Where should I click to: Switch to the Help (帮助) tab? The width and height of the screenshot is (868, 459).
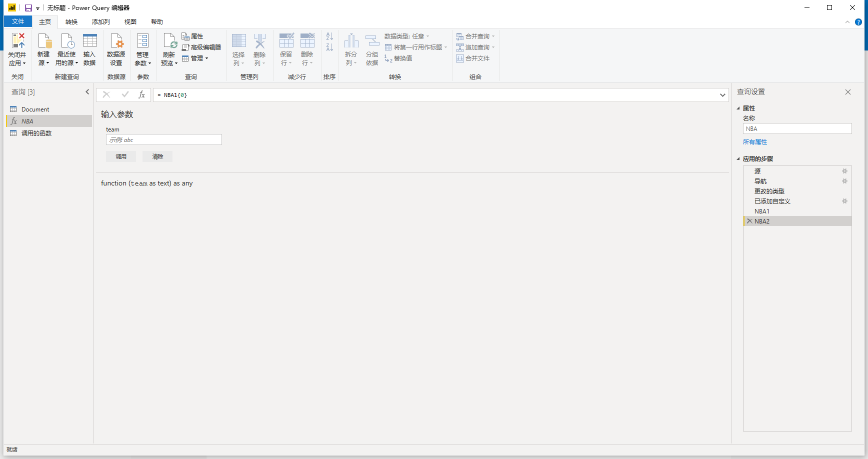(157, 22)
